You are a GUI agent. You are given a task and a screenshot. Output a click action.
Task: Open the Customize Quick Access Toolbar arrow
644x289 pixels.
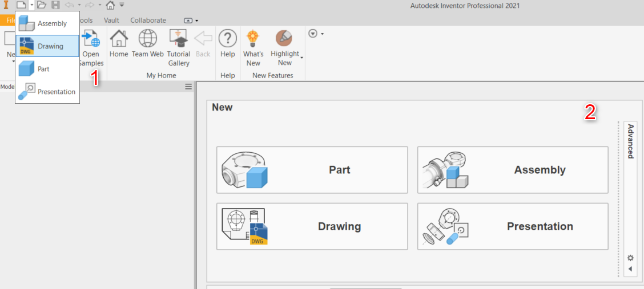[x=122, y=5]
